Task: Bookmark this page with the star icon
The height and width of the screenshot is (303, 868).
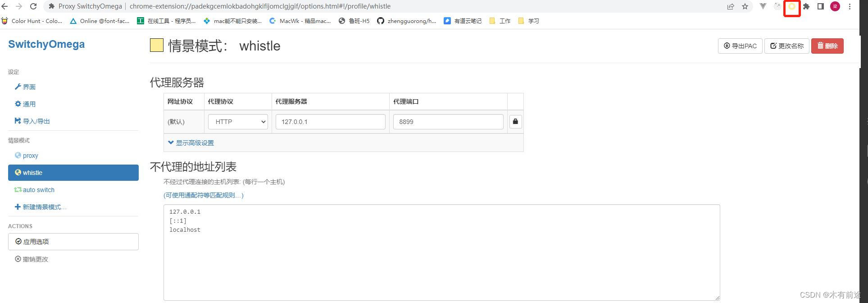Action: [745, 6]
